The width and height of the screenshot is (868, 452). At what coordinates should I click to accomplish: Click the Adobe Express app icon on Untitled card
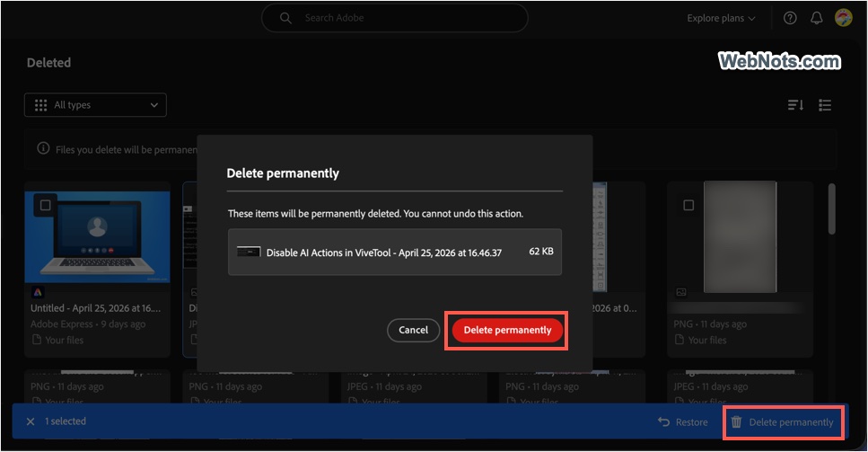coord(38,292)
